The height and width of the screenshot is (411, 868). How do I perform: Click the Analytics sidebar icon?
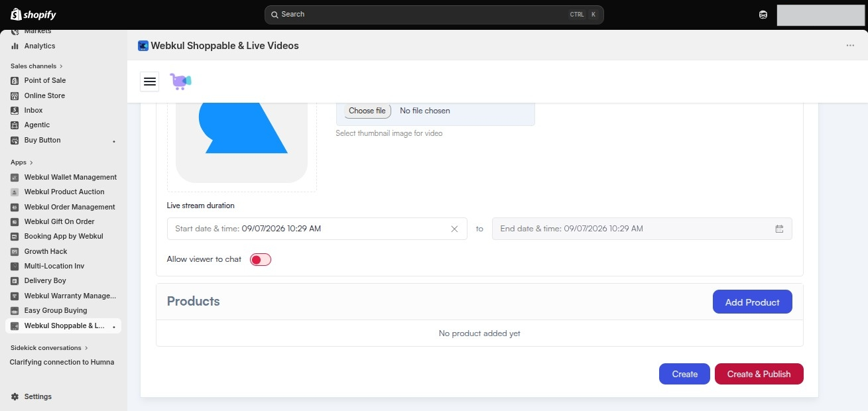tap(15, 46)
